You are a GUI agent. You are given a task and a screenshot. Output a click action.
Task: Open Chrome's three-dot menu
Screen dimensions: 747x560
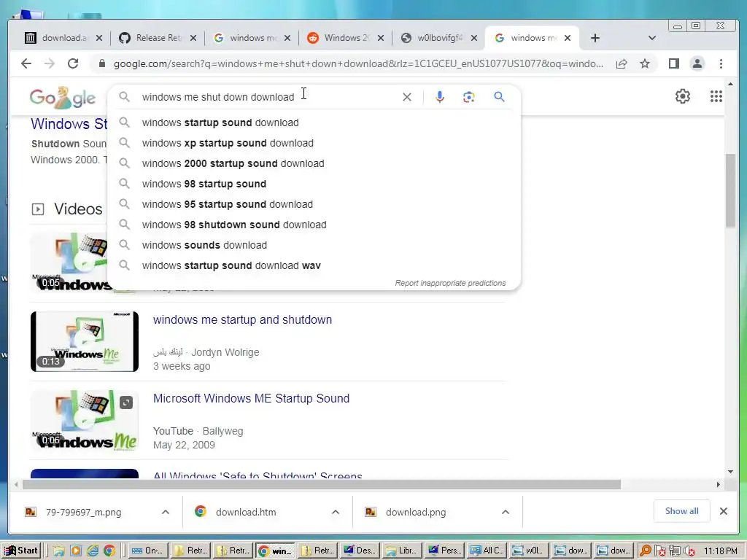(721, 63)
